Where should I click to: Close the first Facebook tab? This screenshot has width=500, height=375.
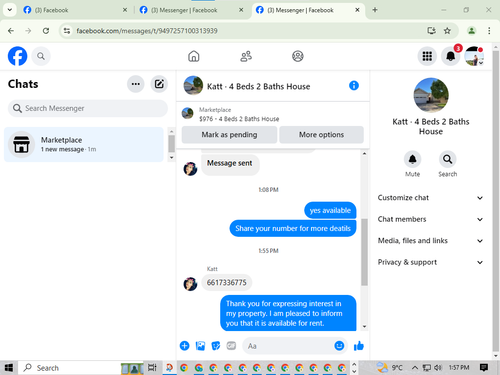tap(125, 10)
